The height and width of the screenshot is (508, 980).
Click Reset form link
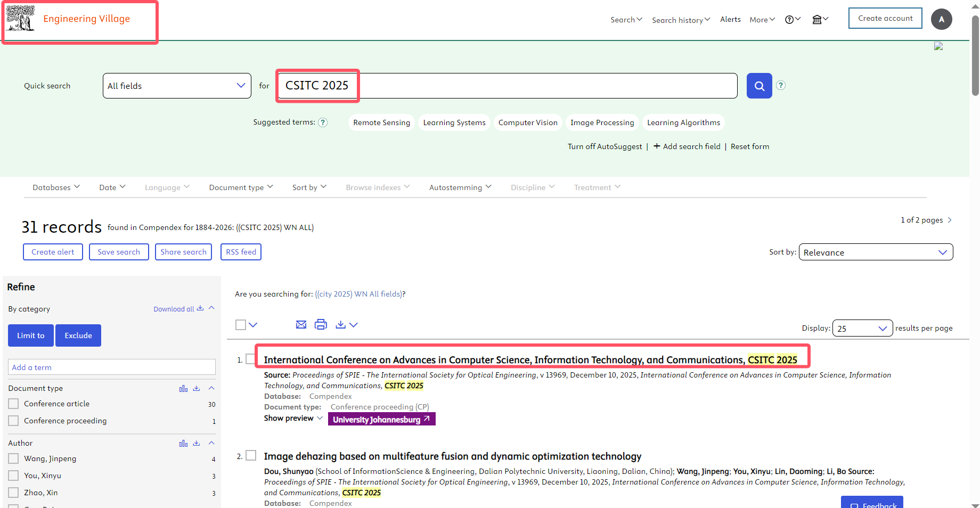click(x=750, y=146)
